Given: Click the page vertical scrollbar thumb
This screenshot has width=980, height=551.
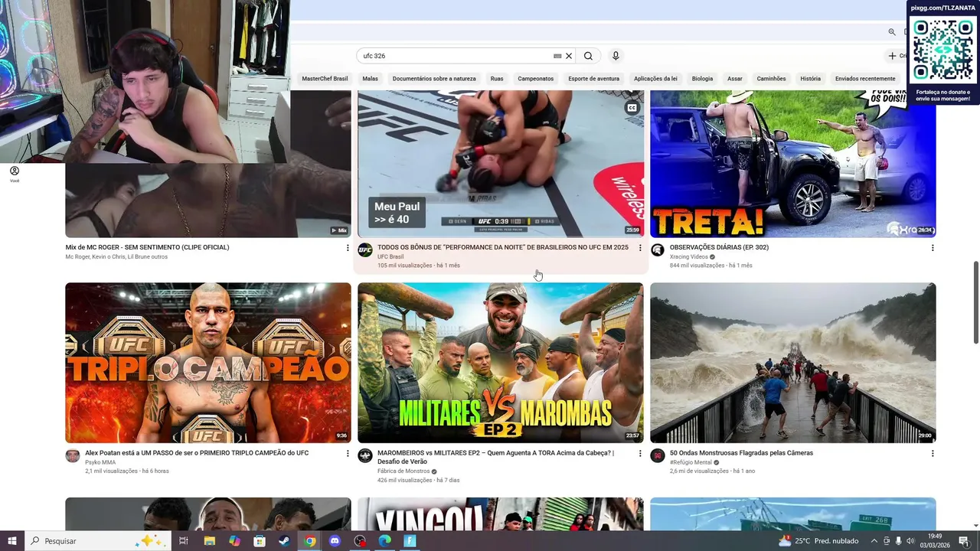Looking at the screenshot, I should (975, 302).
